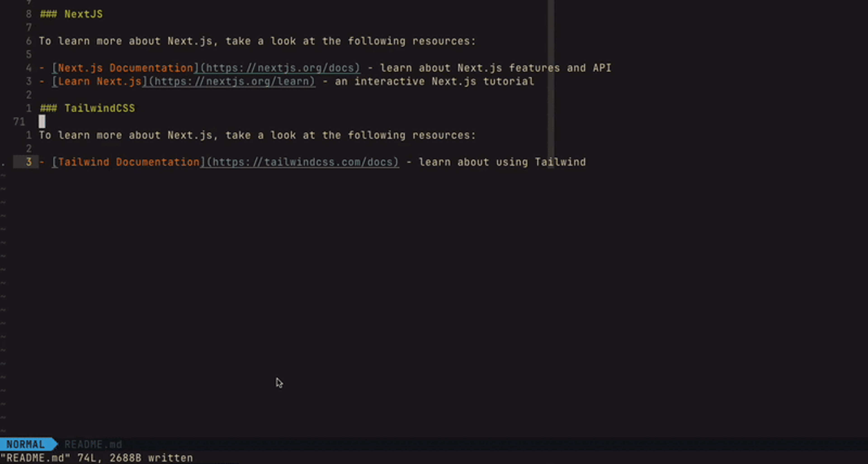Image resolution: width=868 pixels, height=464 pixels.
Task: Click the first 'To learn more about Next.js' line
Action: point(257,41)
